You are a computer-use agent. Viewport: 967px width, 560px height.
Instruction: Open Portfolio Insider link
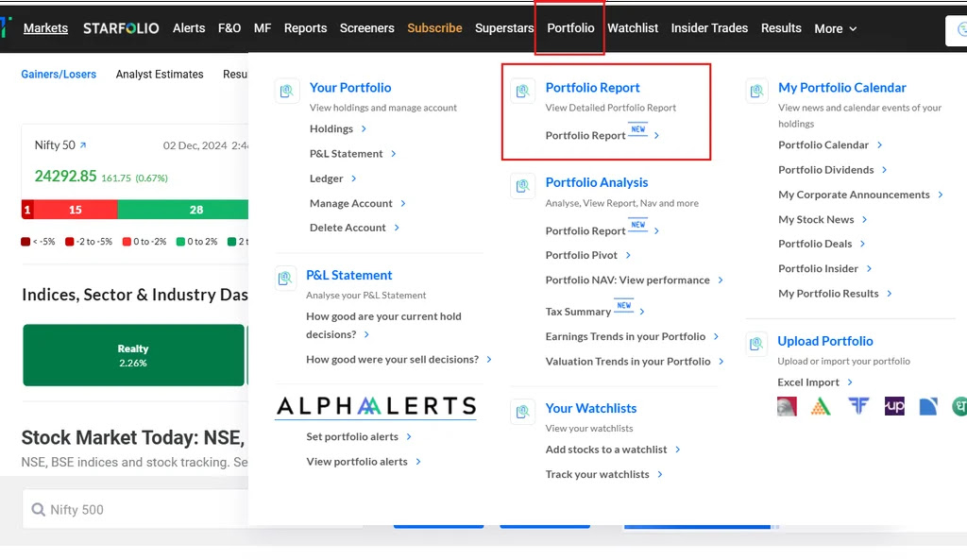click(818, 268)
